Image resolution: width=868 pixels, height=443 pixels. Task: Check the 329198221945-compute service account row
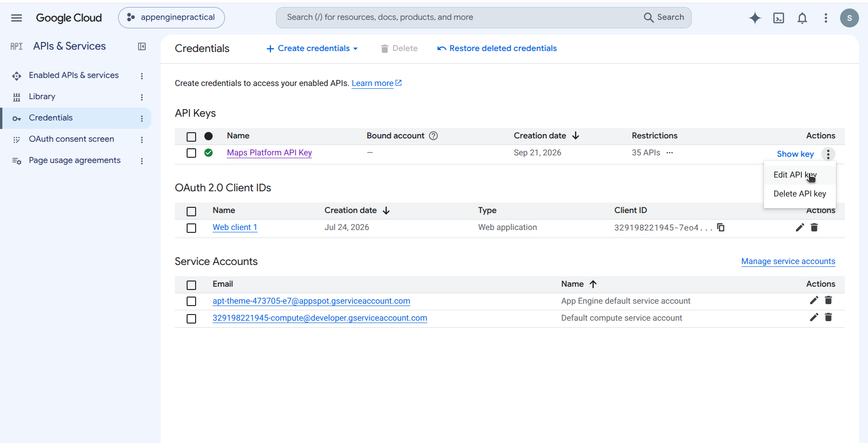click(x=191, y=319)
